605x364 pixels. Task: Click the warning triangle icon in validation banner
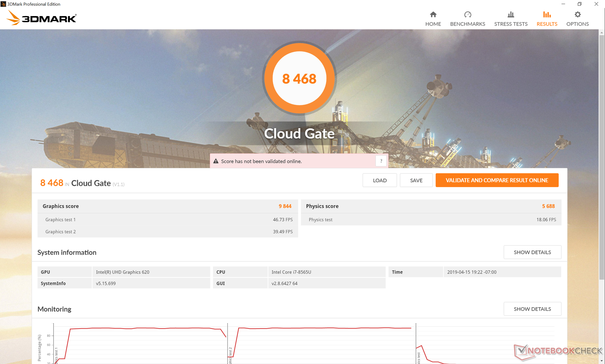tap(216, 161)
